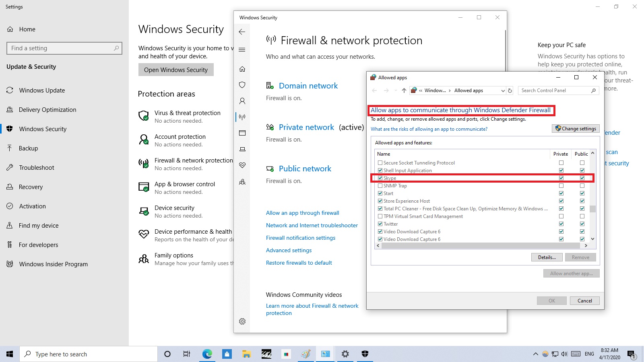Expand Allowed apps address bar dropdown

click(x=503, y=91)
